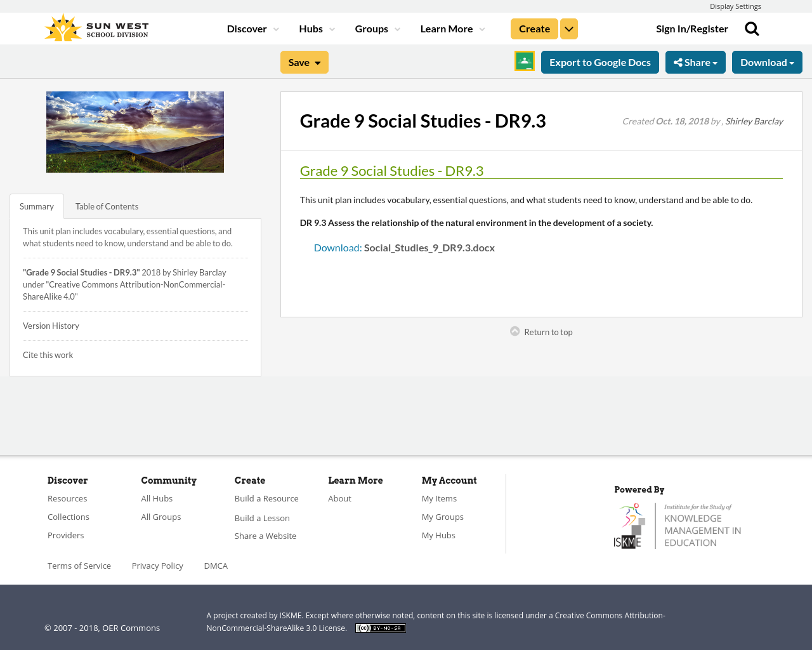Switch to the Table of Contents tab

[106, 206]
